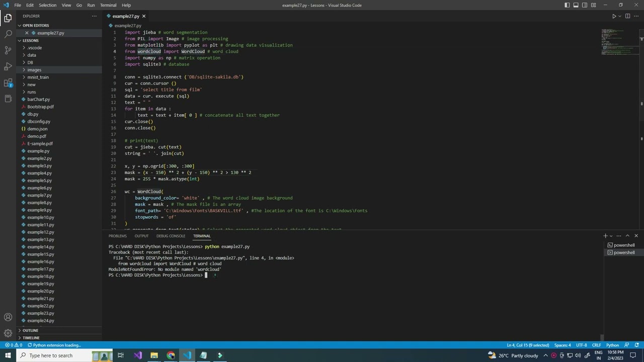This screenshot has height=362, width=644.
Task: Open the Selection menu
Action: click(47, 5)
